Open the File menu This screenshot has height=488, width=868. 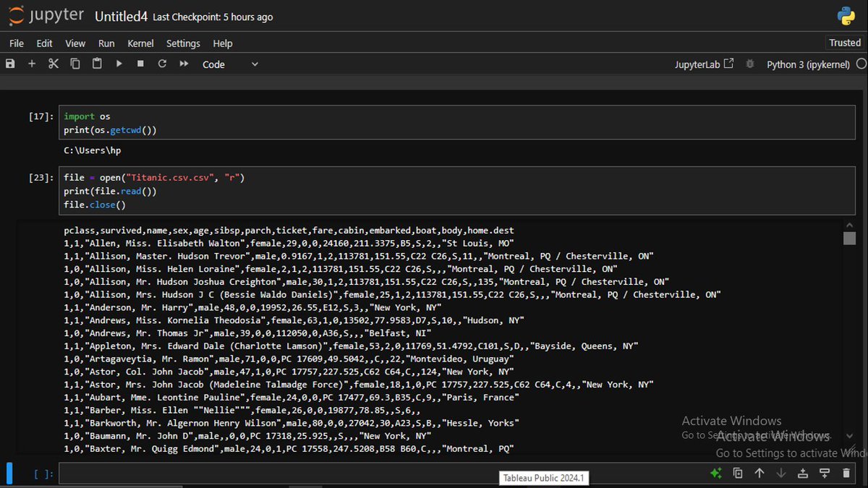click(x=17, y=43)
